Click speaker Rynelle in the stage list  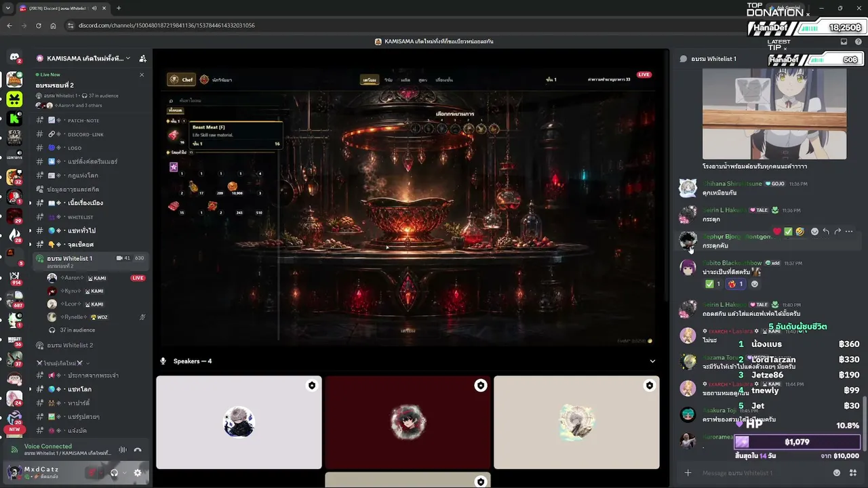click(x=96, y=317)
